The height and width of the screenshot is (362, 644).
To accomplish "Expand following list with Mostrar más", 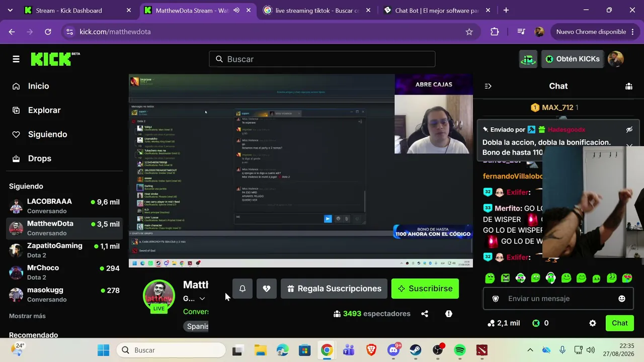I will click(x=27, y=316).
